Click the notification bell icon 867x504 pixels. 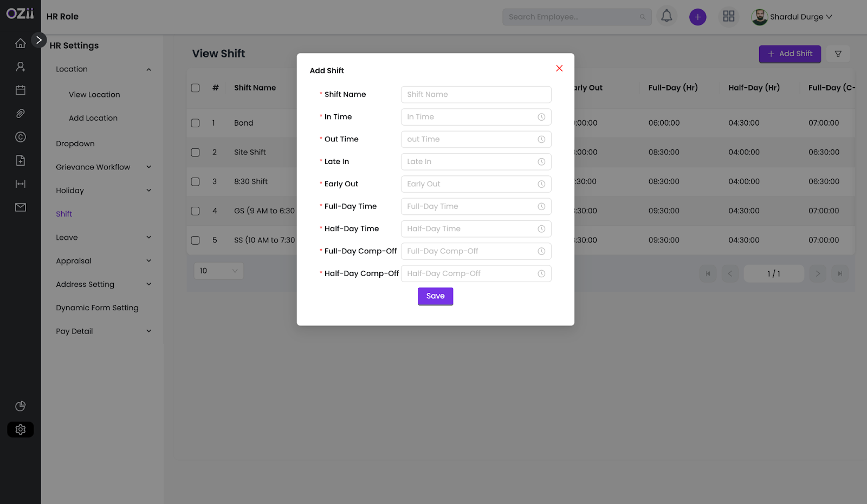pos(667,17)
